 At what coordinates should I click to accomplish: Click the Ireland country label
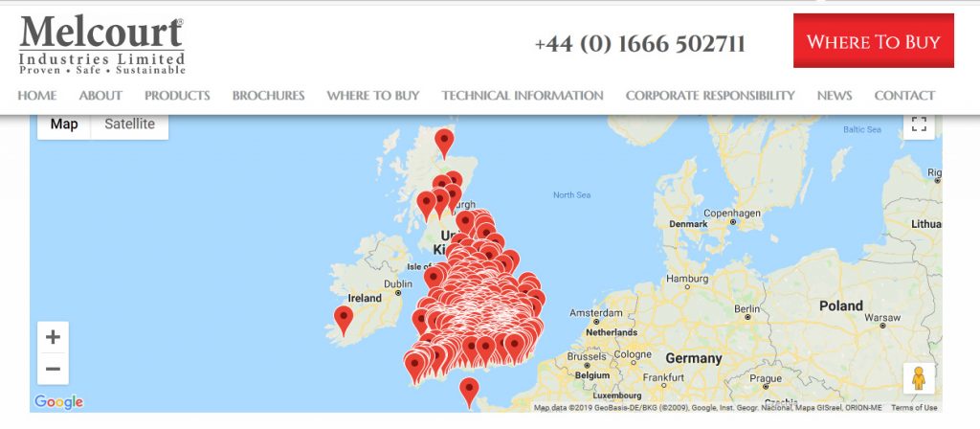point(365,299)
